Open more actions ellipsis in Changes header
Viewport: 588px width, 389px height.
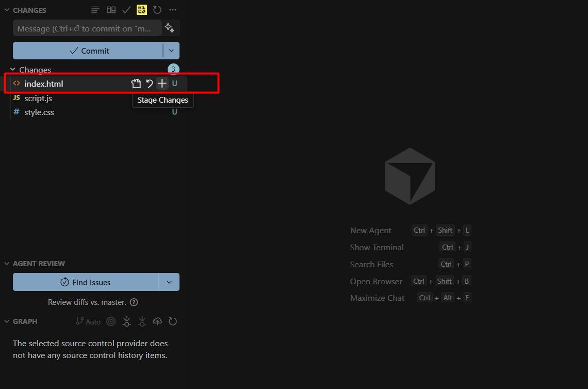(x=172, y=10)
